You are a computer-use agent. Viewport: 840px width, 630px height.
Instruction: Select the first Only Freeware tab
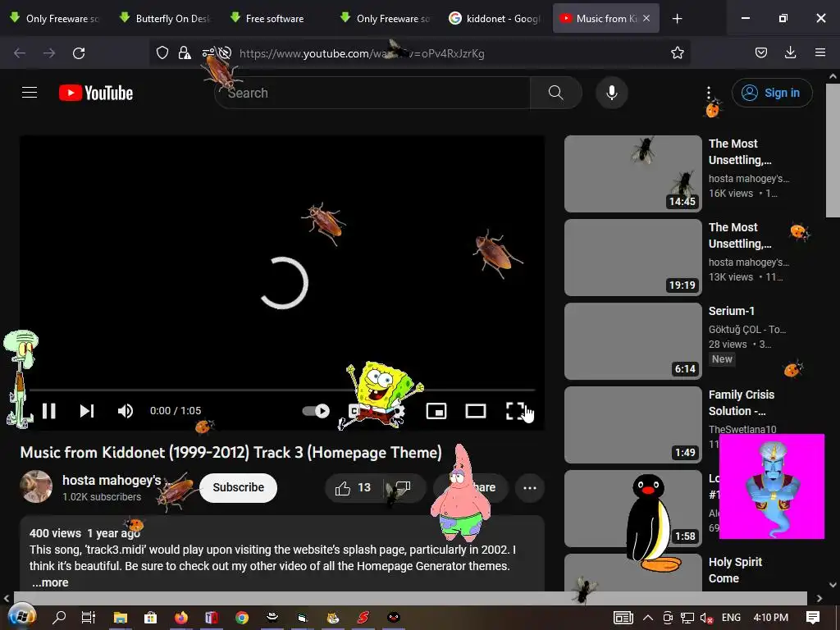[55, 19]
